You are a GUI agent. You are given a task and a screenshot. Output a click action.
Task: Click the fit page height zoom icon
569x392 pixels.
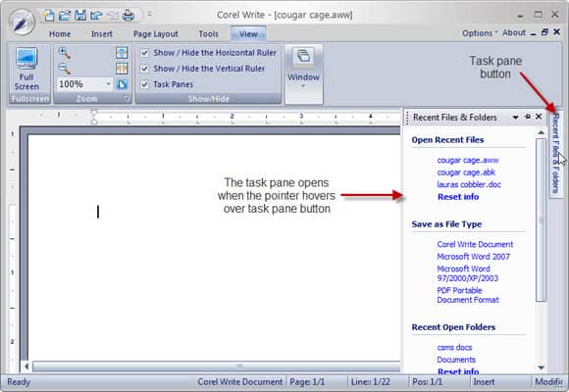pyautogui.click(x=122, y=53)
